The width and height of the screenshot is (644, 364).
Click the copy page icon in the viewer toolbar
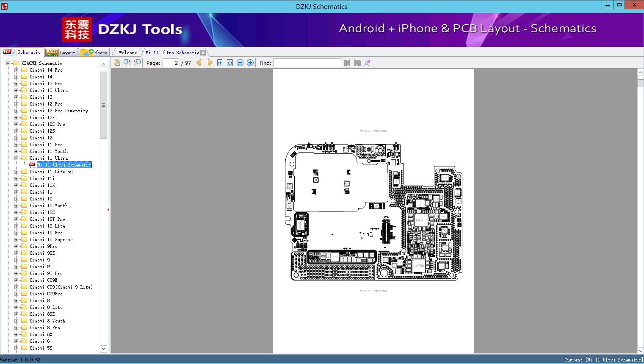click(117, 63)
